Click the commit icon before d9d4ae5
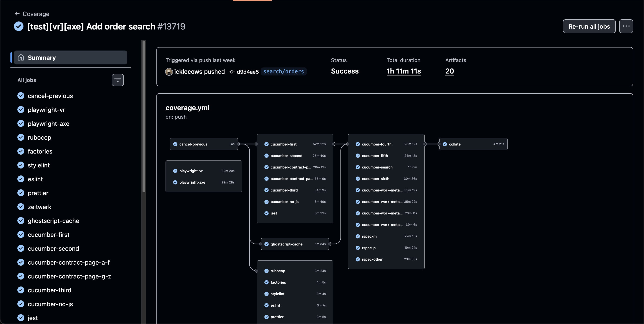The width and height of the screenshot is (644, 324). 231,72
